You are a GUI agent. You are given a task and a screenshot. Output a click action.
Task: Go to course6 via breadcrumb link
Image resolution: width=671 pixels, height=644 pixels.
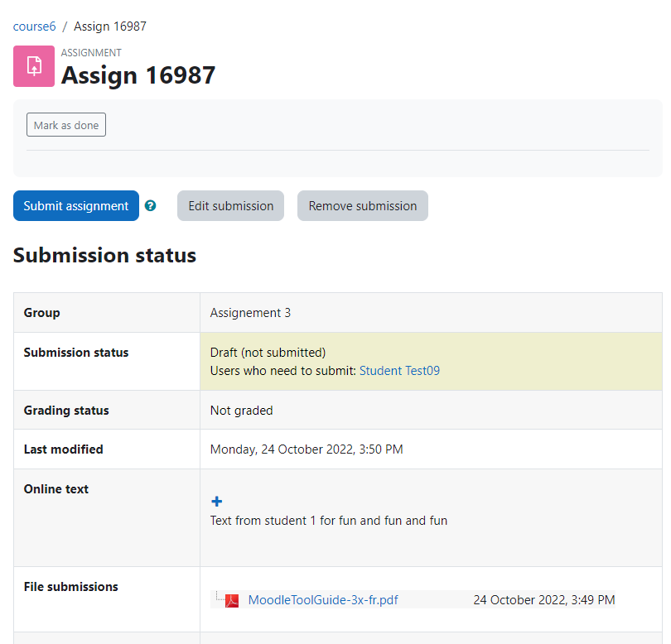pos(34,26)
